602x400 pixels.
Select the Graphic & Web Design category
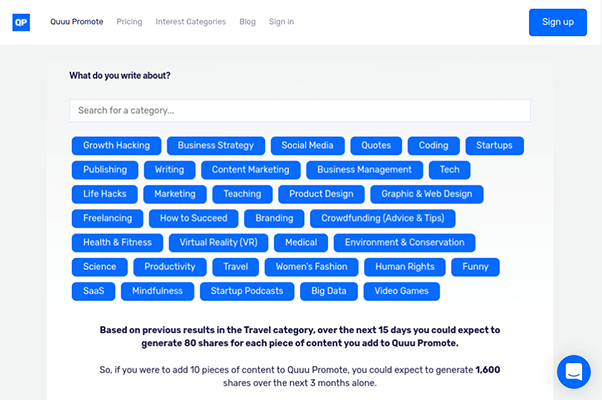427,194
